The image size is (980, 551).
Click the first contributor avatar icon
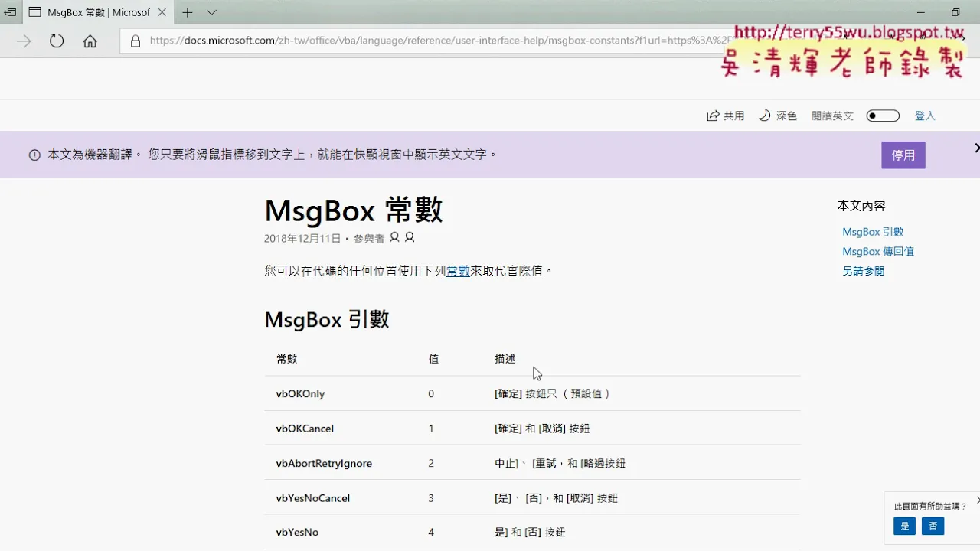[394, 237]
